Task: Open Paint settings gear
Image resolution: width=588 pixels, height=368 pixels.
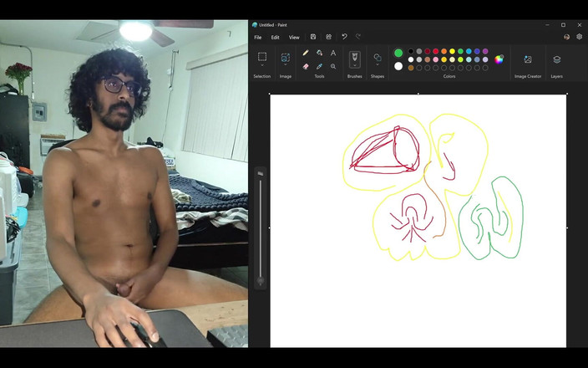Action: click(x=580, y=37)
